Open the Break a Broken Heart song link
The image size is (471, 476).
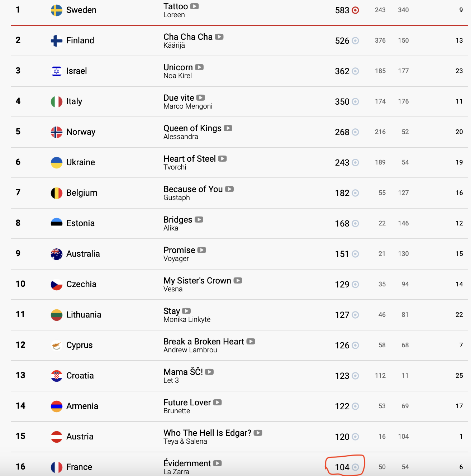pos(204,342)
